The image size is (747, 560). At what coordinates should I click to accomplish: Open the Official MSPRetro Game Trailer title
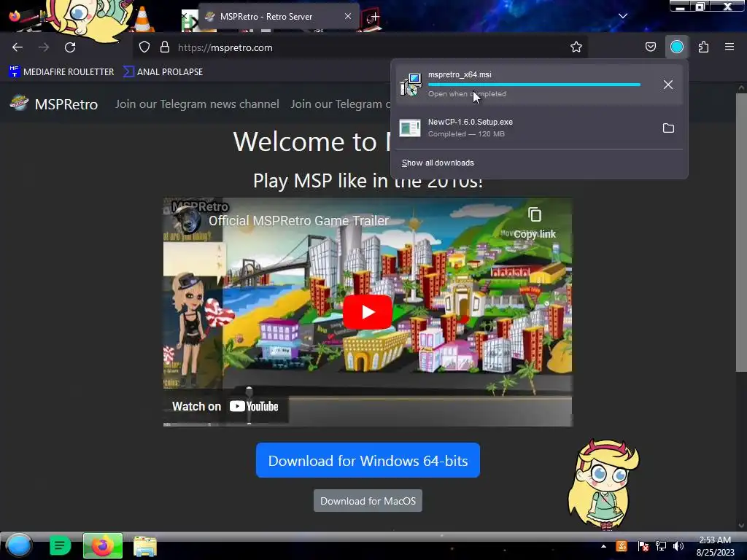[x=298, y=220]
